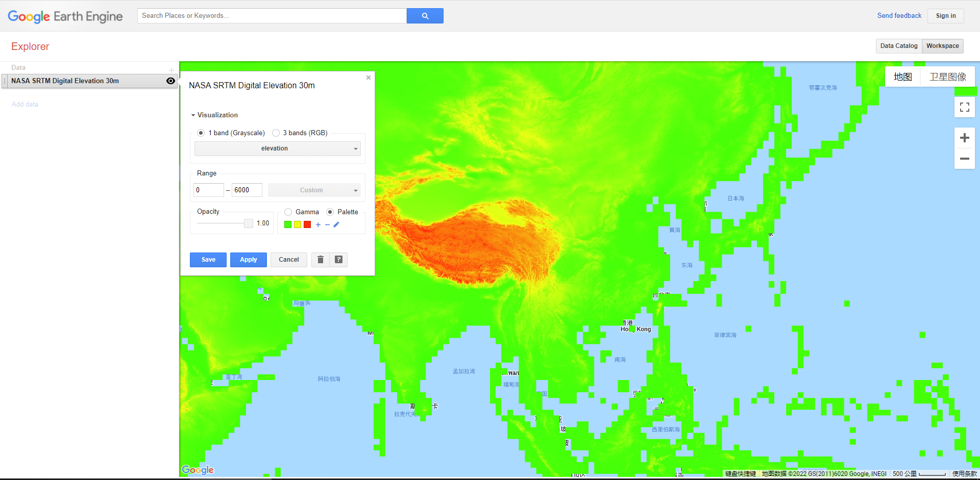Screen dimensions: 980x480
Task: Apply the visualization settings
Action: (248, 260)
